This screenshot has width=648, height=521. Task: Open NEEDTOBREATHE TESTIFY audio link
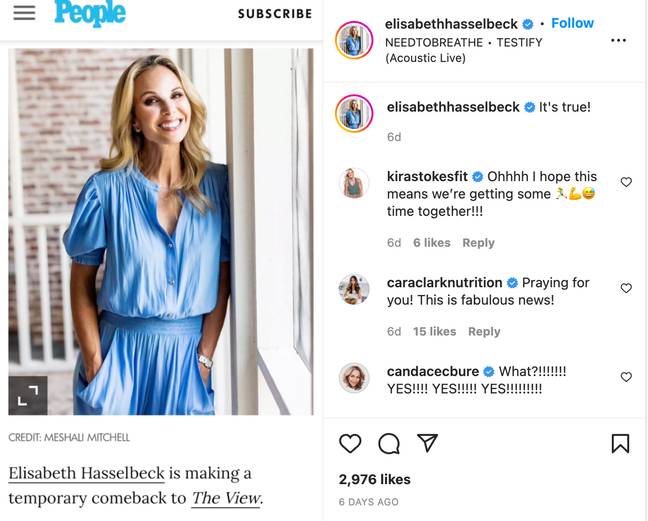click(x=464, y=50)
